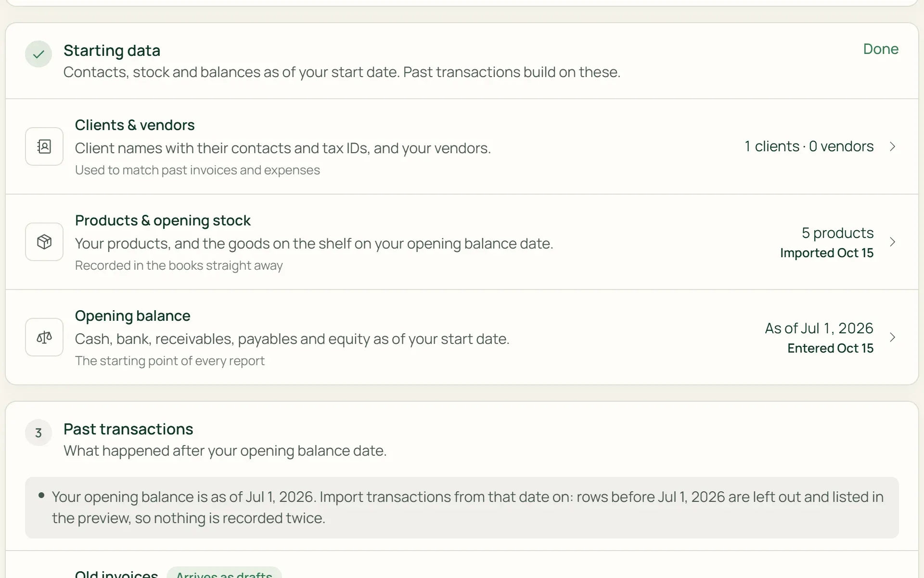The height and width of the screenshot is (578, 924).
Task: Click the step 3 badge for Past transactions
Action: pos(38,433)
